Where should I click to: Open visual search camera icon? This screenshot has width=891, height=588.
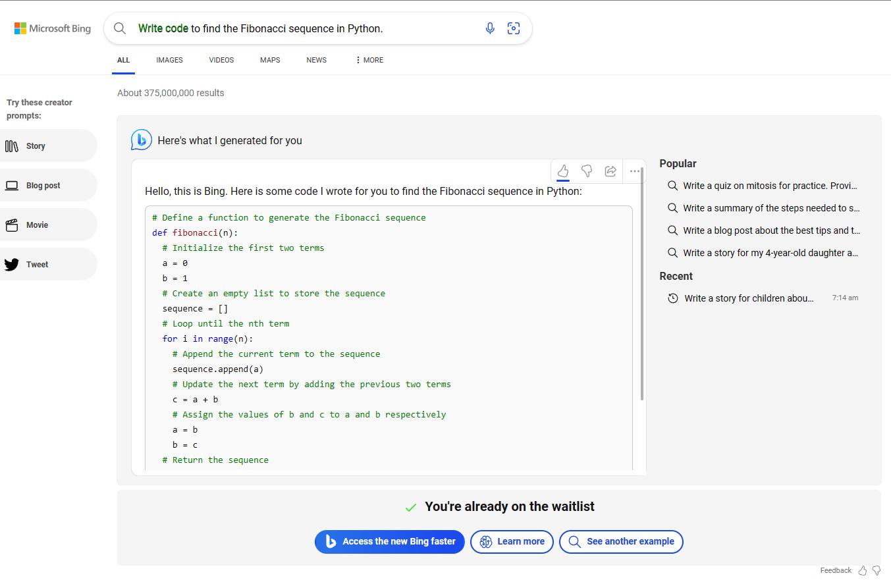(x=514, y=28)
